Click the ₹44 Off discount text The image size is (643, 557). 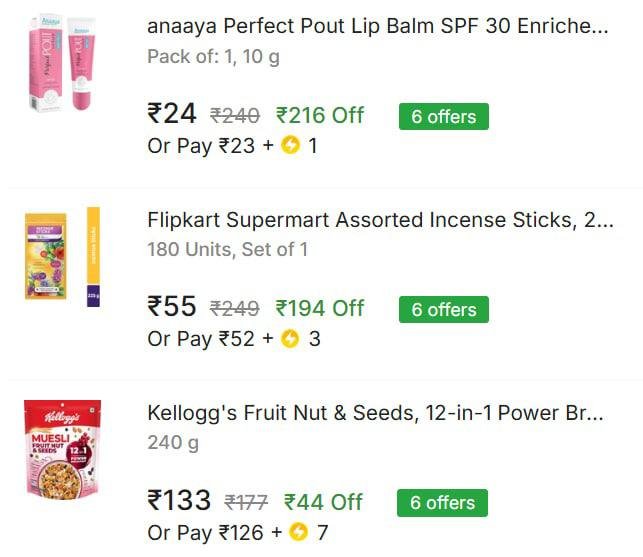(323, 501)
